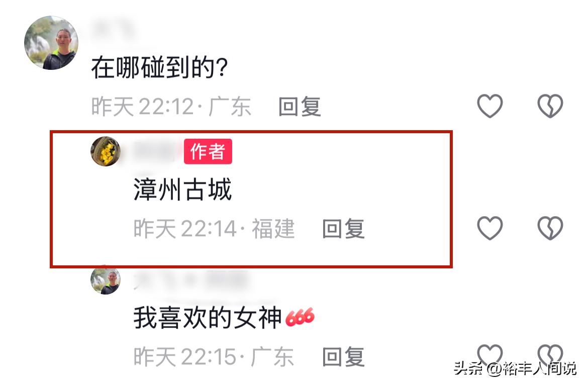Screen dimensions: 588x387
Task: Open the small avatar beside "我喜欢的女神"
Action: click(x=106, y=280)
